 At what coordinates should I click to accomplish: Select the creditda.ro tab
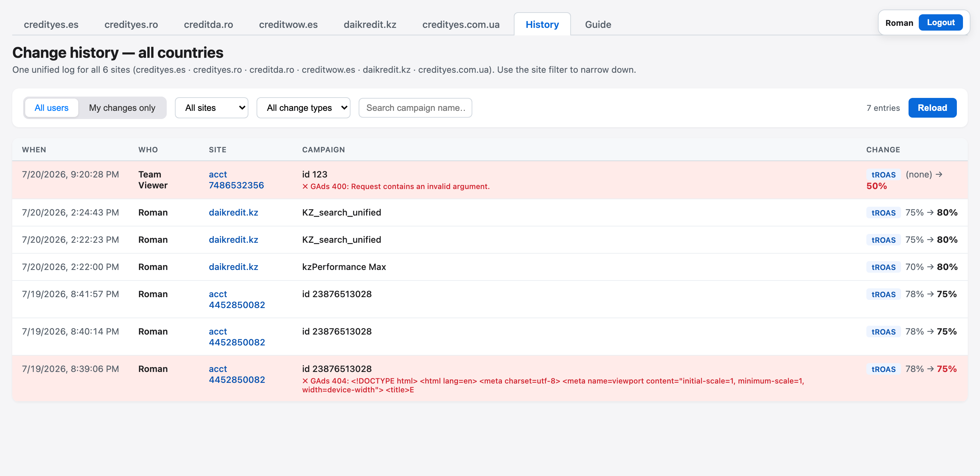(209, 24)
